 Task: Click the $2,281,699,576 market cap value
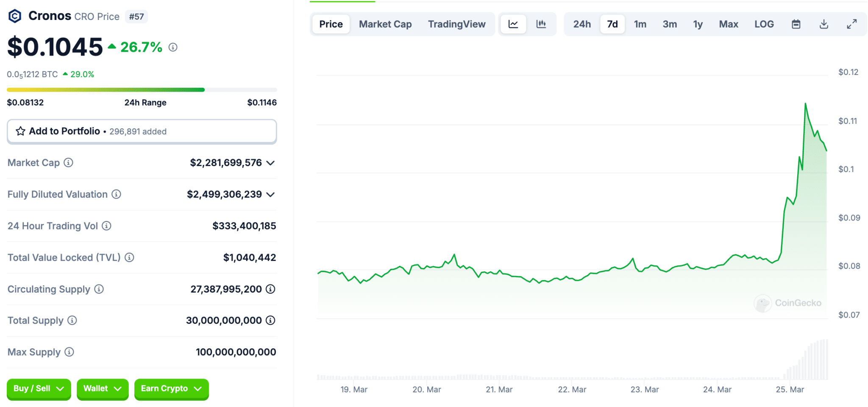pos(226,163)
